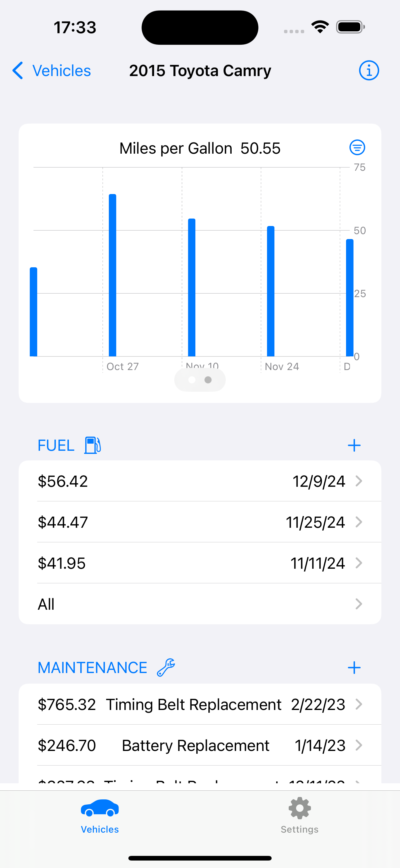
Task: Tap the info icon for vehicle details
Action: tap(369, 71)
